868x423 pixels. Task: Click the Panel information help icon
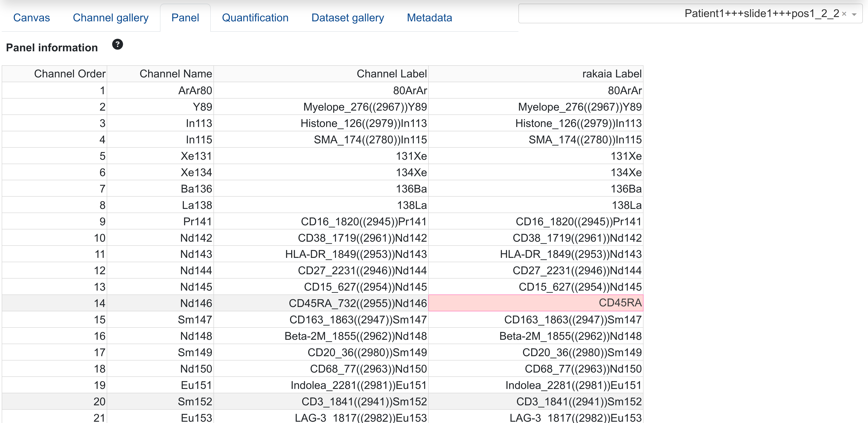coord(117,44)
